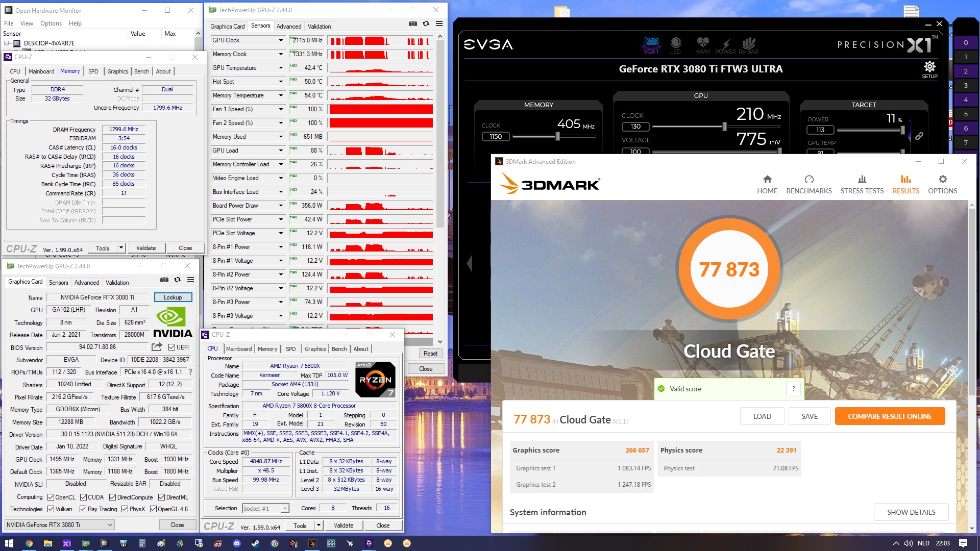Take screenshot with GPU-Z Sensors camera icon

pos(412,23)
